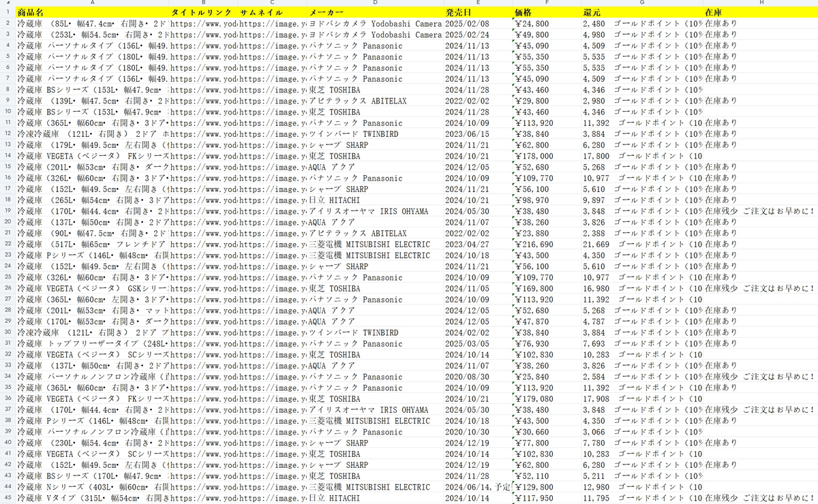Click the 商品名 header cell
This screenshot has width=818, height=504.
tap(92, 12)
